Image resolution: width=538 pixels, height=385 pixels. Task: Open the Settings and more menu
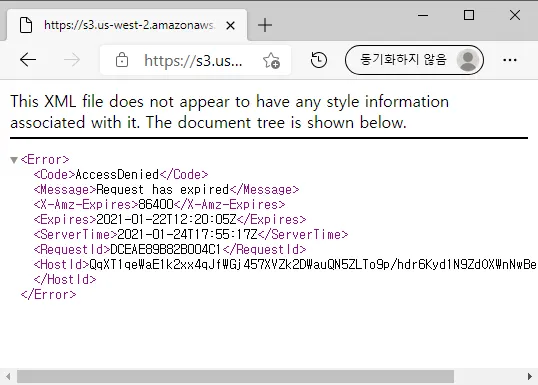[510, 60]
